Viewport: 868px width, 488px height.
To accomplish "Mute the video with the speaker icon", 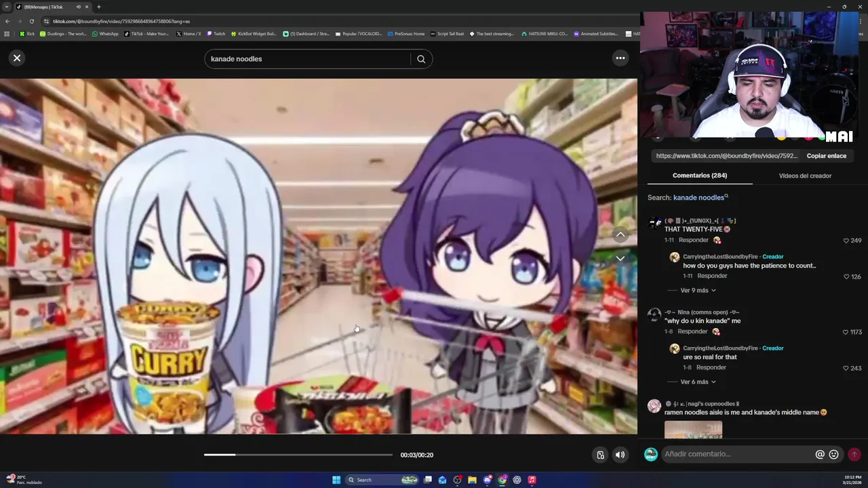I will [x=620, y=455].
